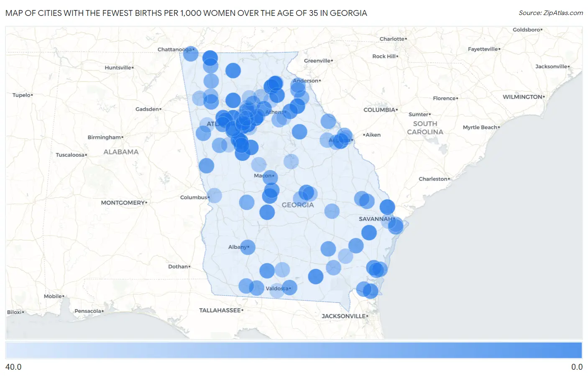This screenshot has height=376, width=588.
Task: Click the 40.0 legend maximum value
Action: [x=13, y=367]
